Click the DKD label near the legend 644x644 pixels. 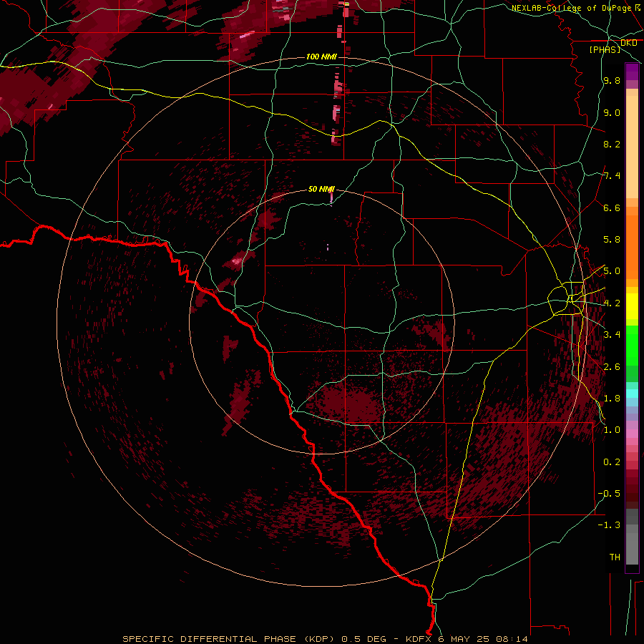[x=629, y=43]
